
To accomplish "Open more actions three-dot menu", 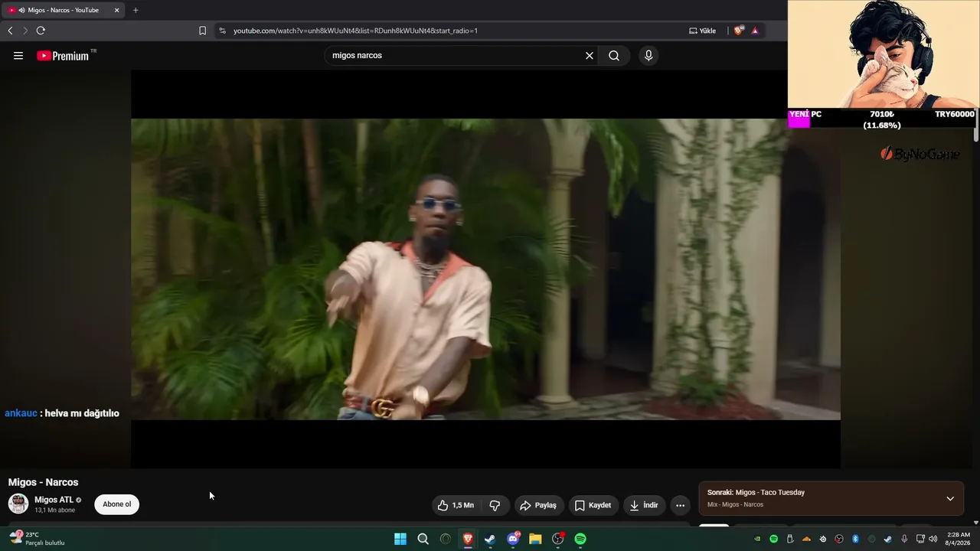I will pyautogui.click(x=680, y=505).
